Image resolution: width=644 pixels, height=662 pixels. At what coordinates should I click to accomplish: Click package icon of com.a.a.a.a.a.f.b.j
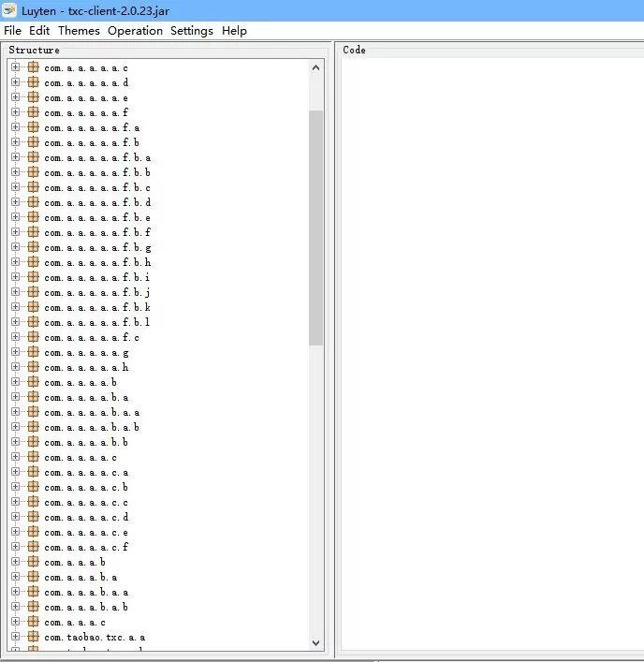pos(34,292)
